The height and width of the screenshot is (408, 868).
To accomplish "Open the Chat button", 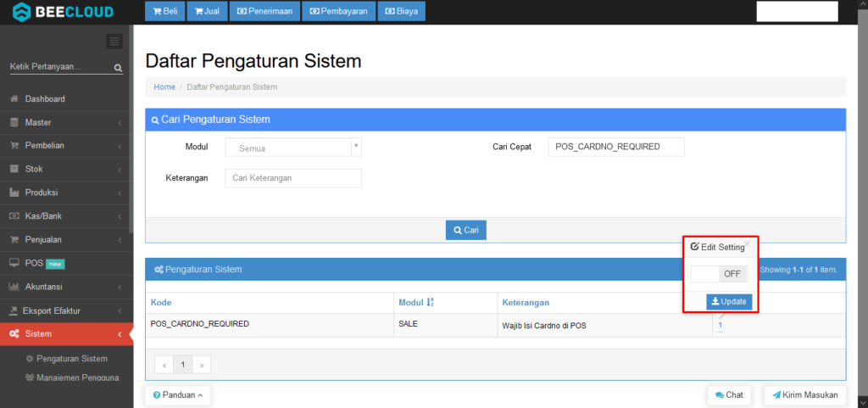I will click(x=729, y=395).
